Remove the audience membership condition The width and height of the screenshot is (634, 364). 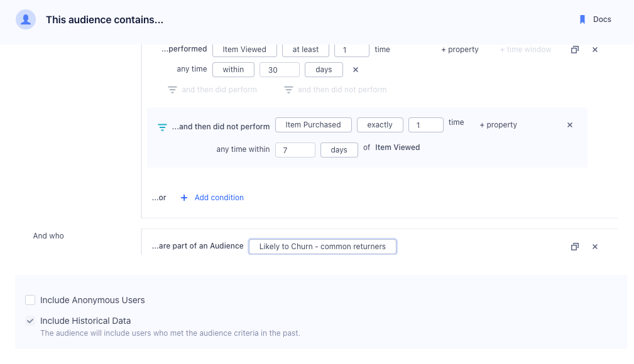click(x=594, y=247)
